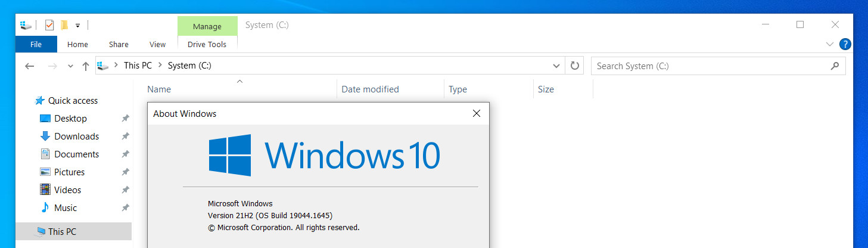868x248 pixels.
Task: Click This PC in address breadcrumb
Action: coord(138,66)
